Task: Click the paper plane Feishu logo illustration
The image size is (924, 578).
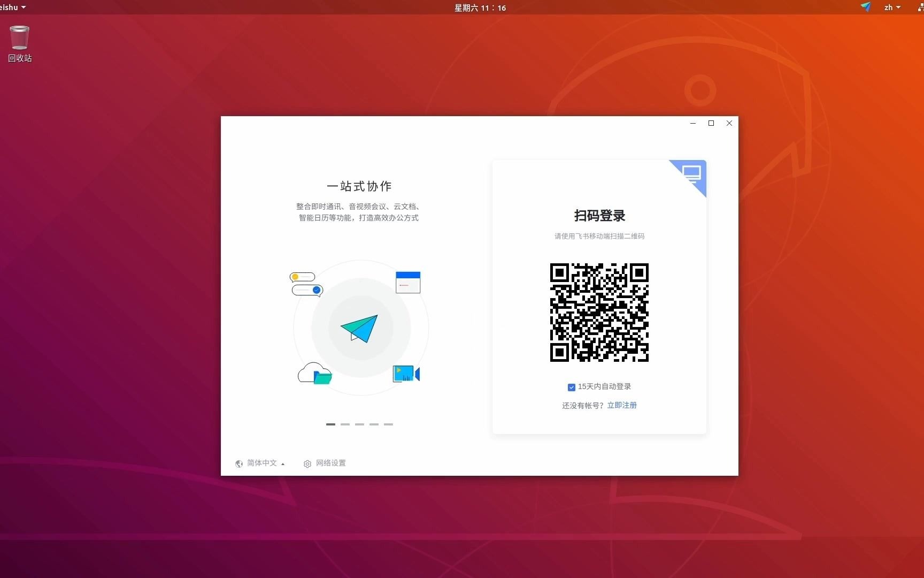Action: click(x=360, y=328)
